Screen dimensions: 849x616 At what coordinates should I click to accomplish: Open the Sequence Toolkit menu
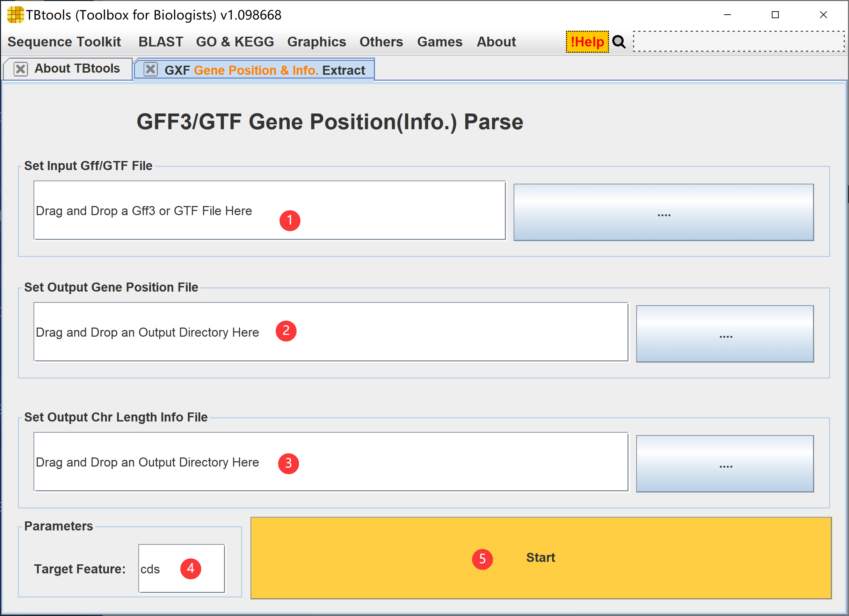(x=64, y=42)
